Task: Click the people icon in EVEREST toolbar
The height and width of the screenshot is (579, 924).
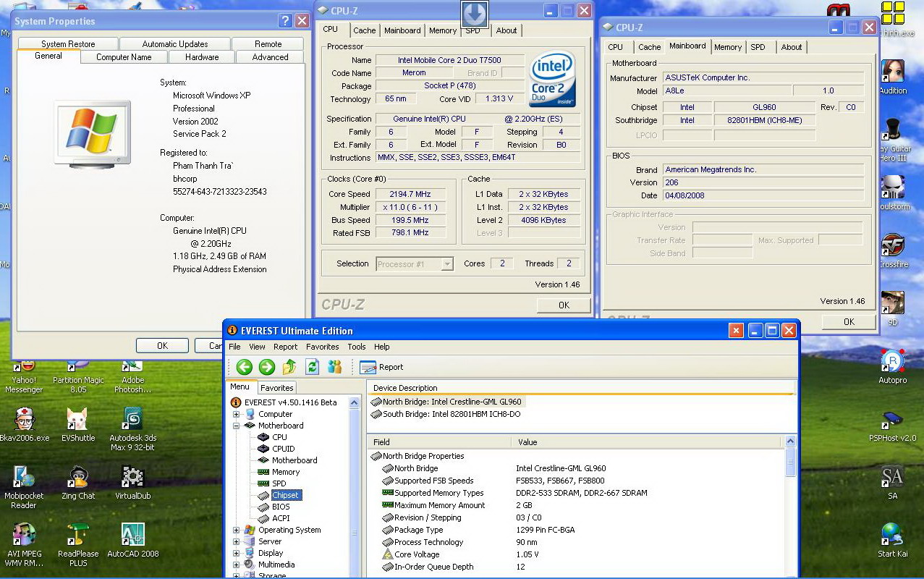Action: [334, 367]
